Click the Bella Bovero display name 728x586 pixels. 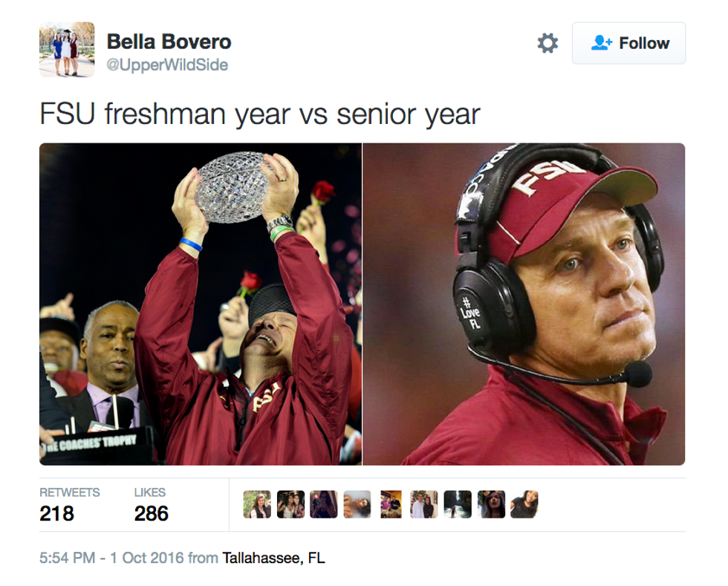pos(169,42)
